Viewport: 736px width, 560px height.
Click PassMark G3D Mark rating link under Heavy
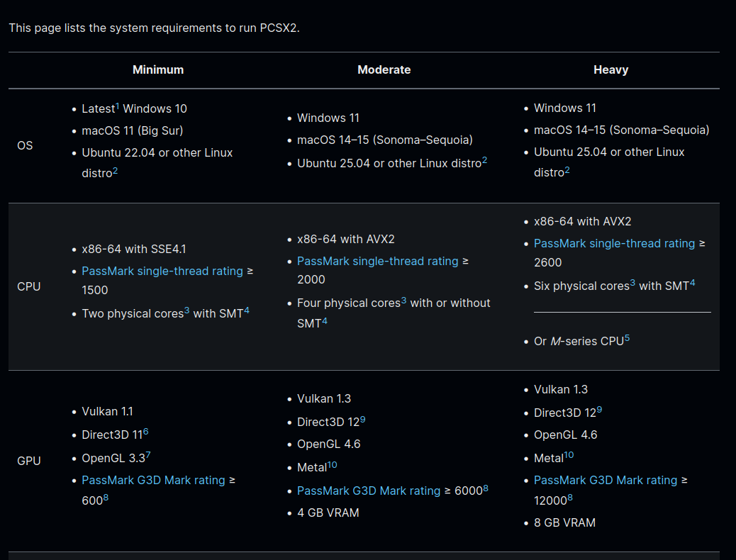[x=606, y=480]
